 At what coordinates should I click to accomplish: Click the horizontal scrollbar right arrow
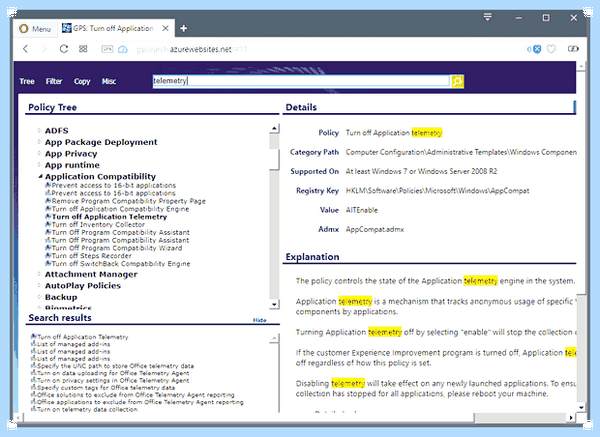(x=571, y=417)
